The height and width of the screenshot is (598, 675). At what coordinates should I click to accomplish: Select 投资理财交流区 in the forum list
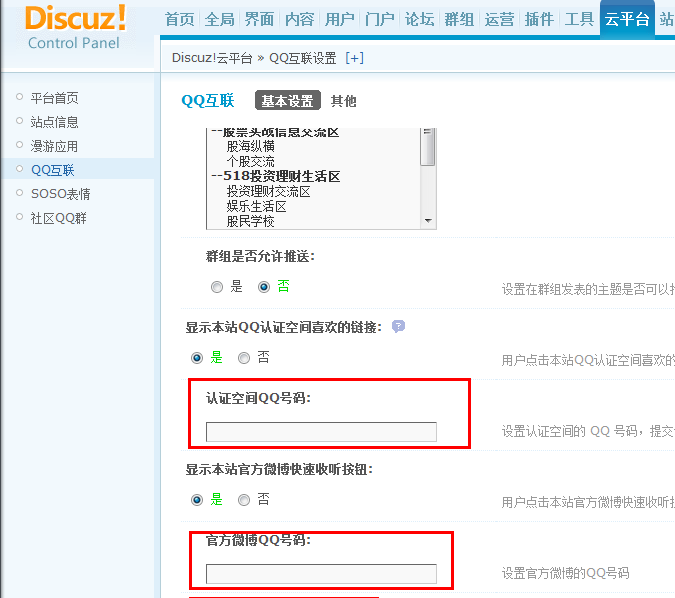tap(269, 192)
